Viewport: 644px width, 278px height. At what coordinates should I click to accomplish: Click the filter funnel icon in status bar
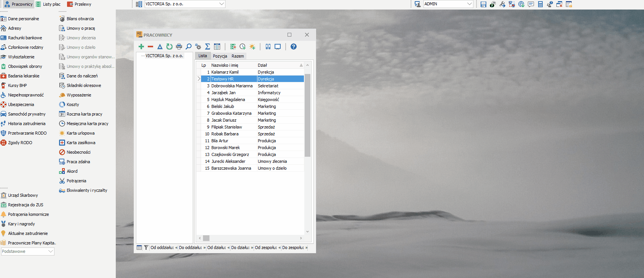pos(146,247)
